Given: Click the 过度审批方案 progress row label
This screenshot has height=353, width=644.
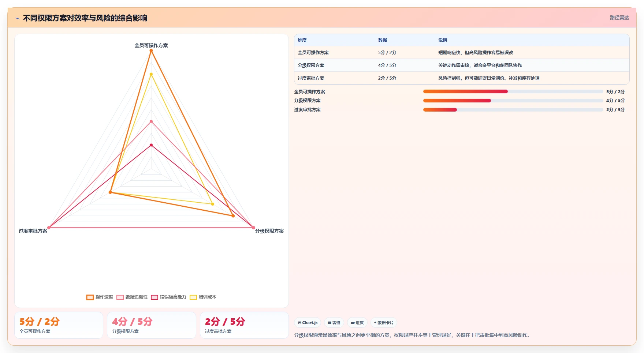Looking at the screenshot, I should click(307, 110).
